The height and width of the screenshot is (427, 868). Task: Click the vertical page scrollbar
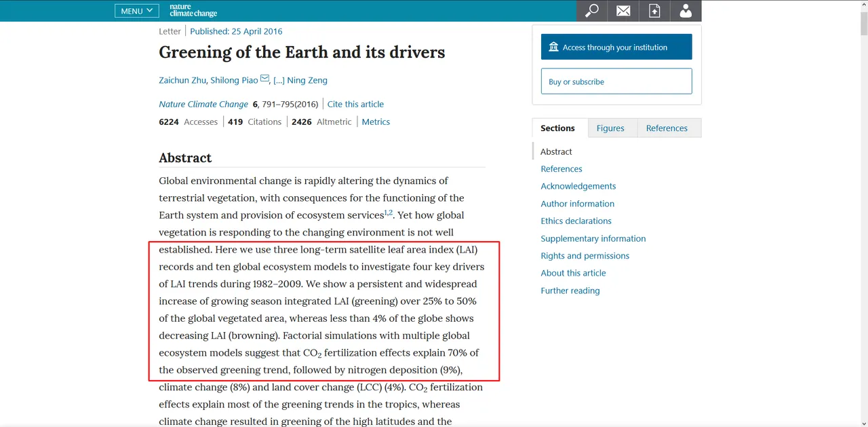point(863,213)
